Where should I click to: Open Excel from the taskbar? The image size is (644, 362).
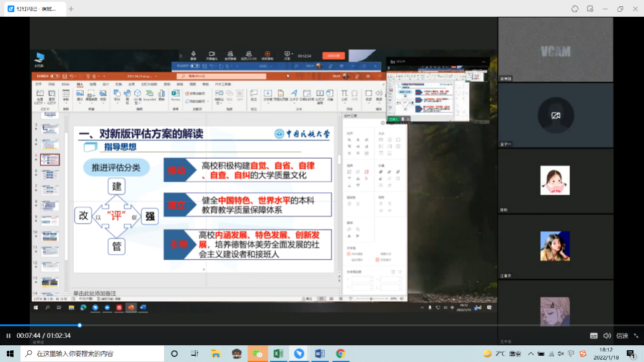pyautogui.click(x=278, y=353)
